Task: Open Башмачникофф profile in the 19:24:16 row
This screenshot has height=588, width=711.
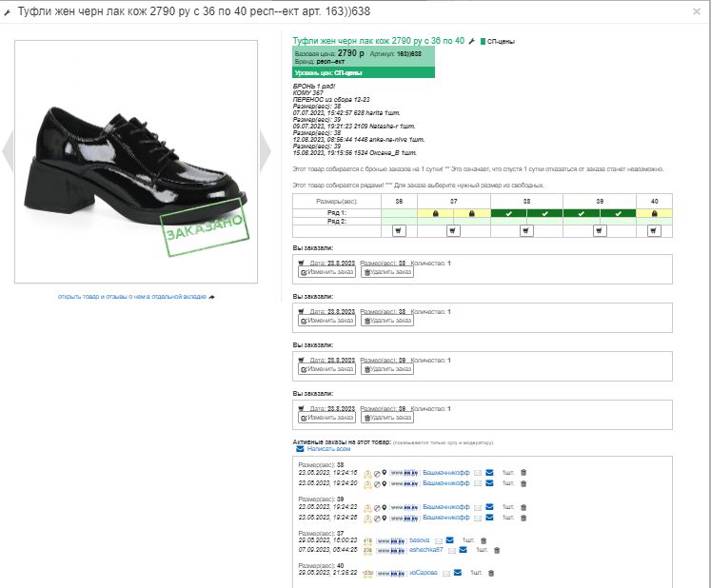Action: (x=446, y=472)
